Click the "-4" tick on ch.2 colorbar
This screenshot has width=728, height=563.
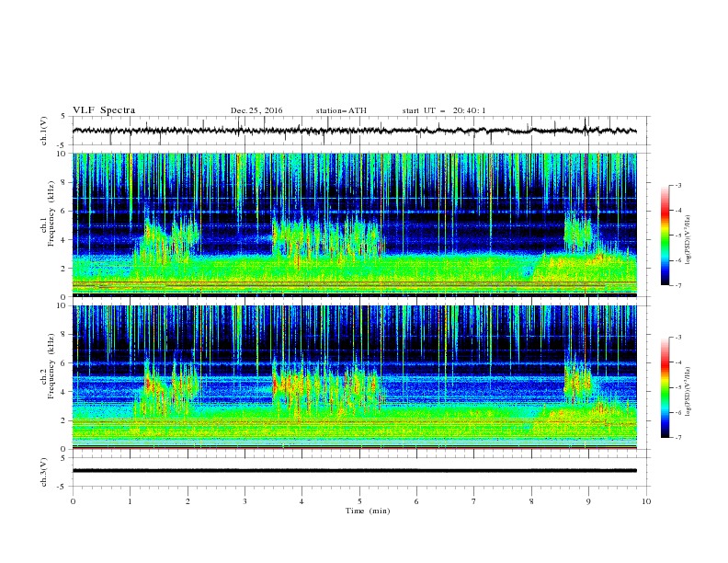tap(678, 362)
